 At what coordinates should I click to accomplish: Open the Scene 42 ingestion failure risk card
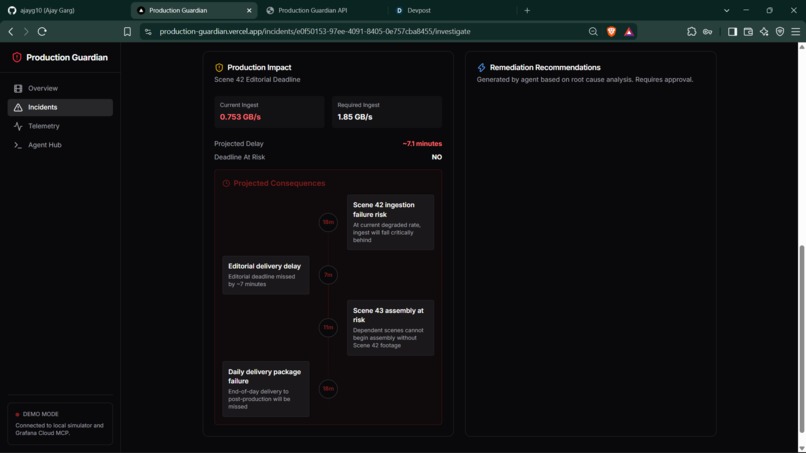coord(390,222)
